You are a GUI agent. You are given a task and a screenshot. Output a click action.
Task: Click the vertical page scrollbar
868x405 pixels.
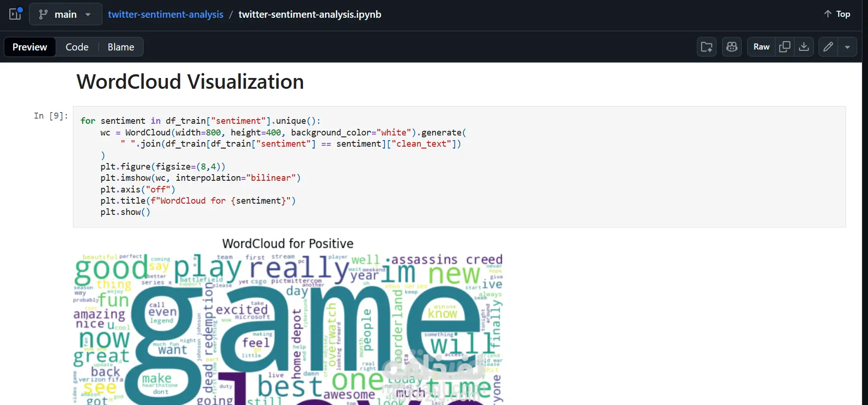pyautogui.click(x=865, y=234)
